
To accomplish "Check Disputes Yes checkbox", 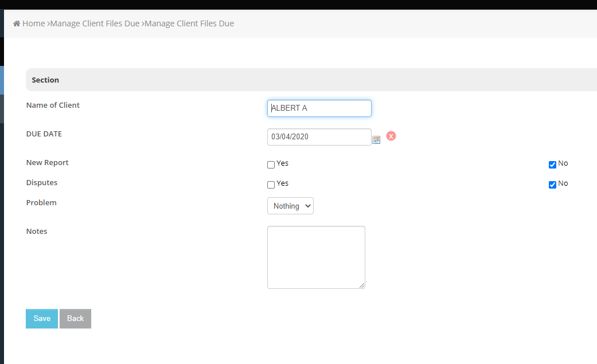I will (271, 185).
